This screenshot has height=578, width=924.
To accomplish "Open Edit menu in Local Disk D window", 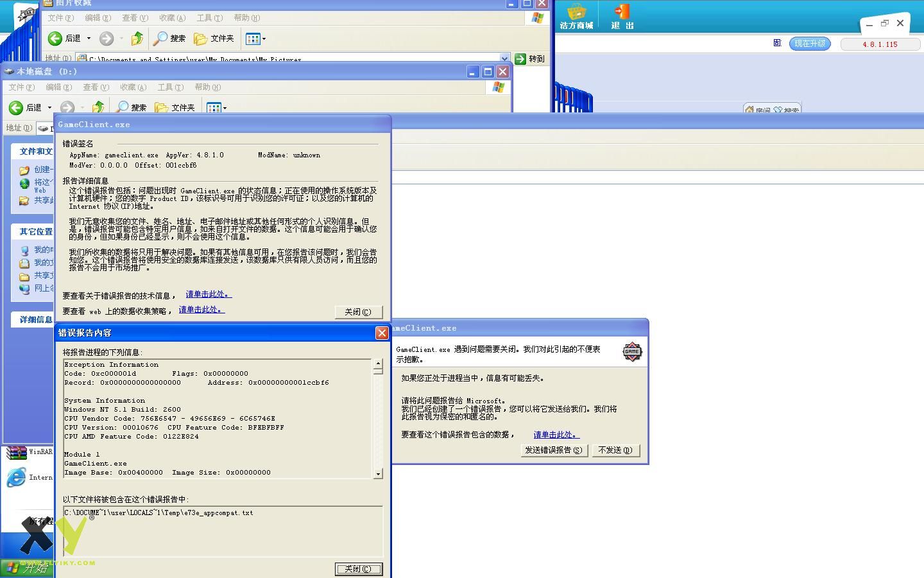I will 58,87.
